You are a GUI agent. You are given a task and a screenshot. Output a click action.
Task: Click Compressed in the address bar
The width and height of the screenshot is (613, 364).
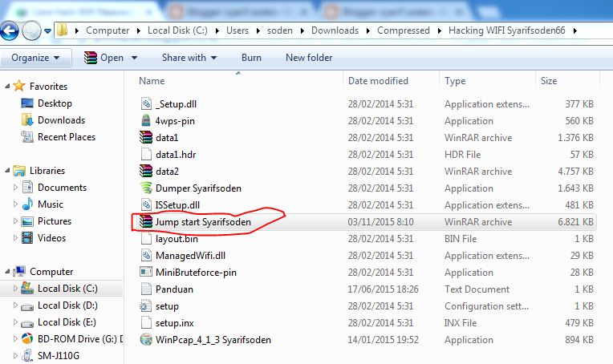(x=404, y=30)
